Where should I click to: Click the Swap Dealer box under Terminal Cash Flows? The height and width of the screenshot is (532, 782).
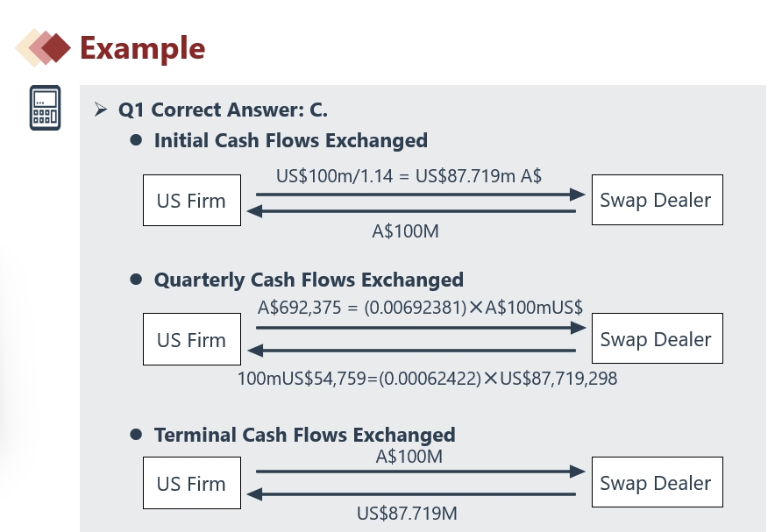[x=657, y=484]
